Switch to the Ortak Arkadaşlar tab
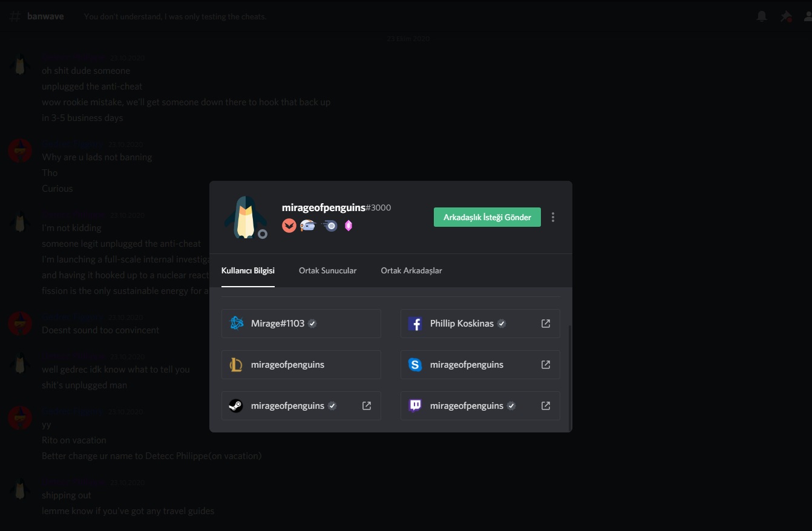This screenshot has width=812, height=531. point(411,270)
